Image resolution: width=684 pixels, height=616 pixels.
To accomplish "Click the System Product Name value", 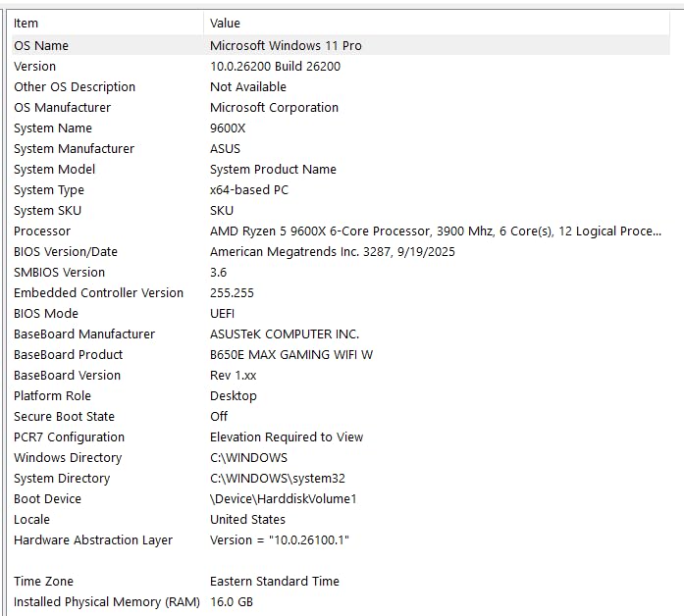I will click(x=273, y=169).
